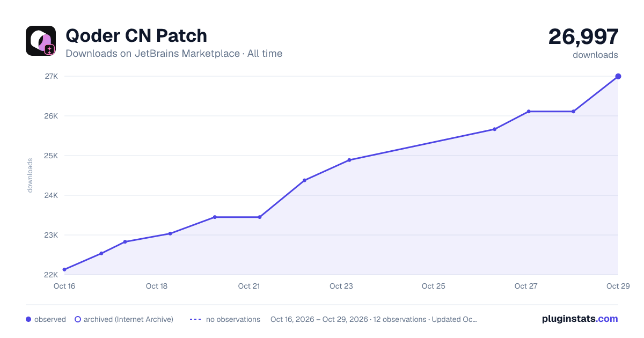
Task: Click the 25K y-axis label
Action: pos(52,156)
